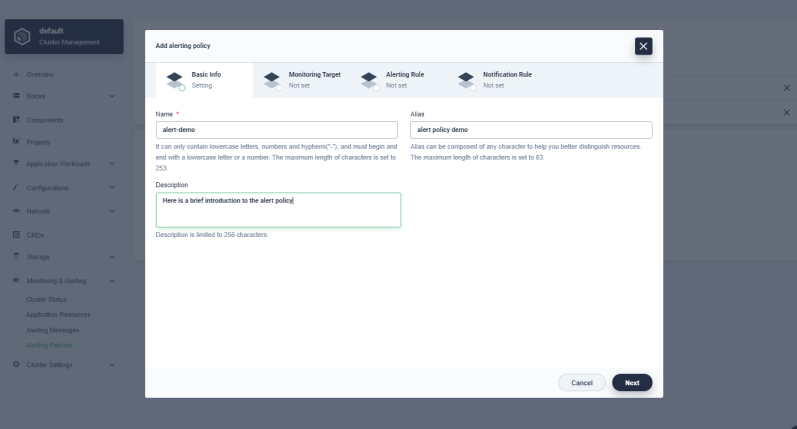
Task: Click the default cluster logo icon
Action: coord(22,36)
